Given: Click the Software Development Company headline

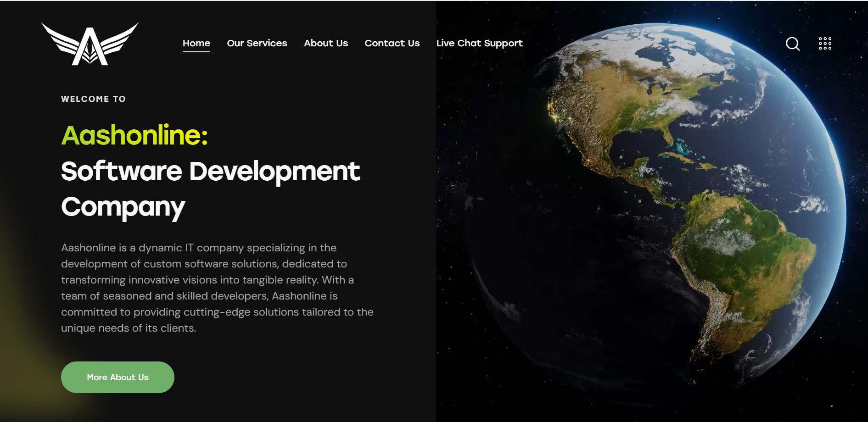Looking at the screenshot, I should click(210, 189).
